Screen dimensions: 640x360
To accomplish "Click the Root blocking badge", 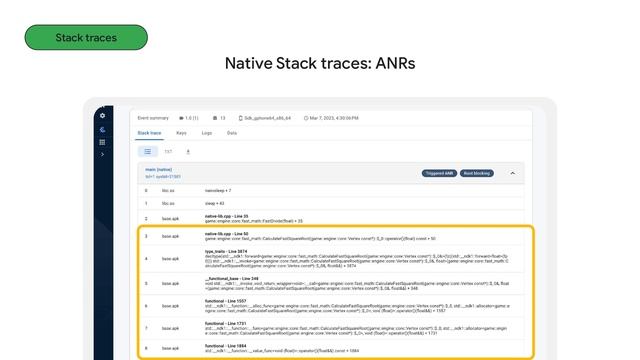I will click(x=477, y=173).
